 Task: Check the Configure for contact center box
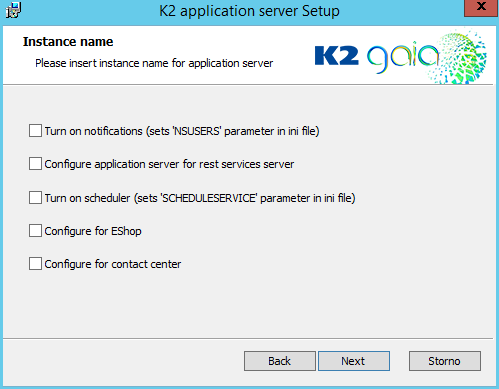click(x=35, y=263)
